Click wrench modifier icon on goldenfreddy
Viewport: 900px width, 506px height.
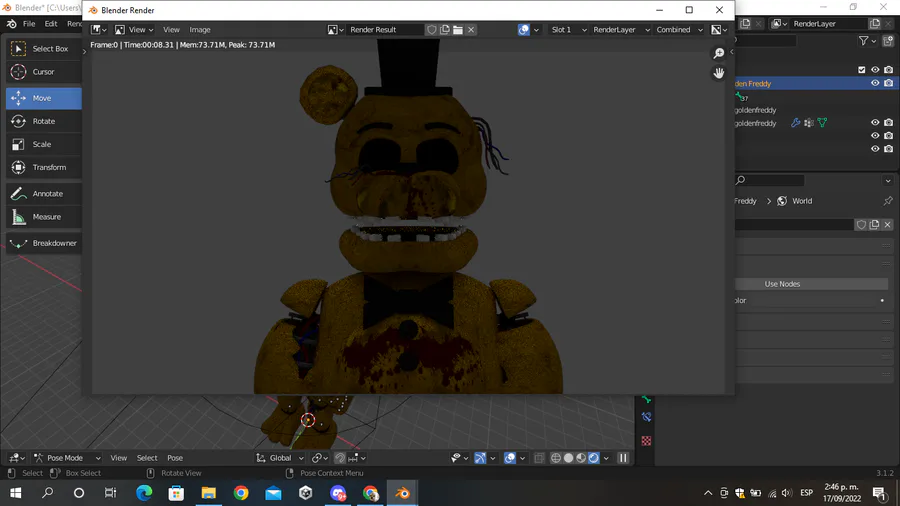coord(796,123)
